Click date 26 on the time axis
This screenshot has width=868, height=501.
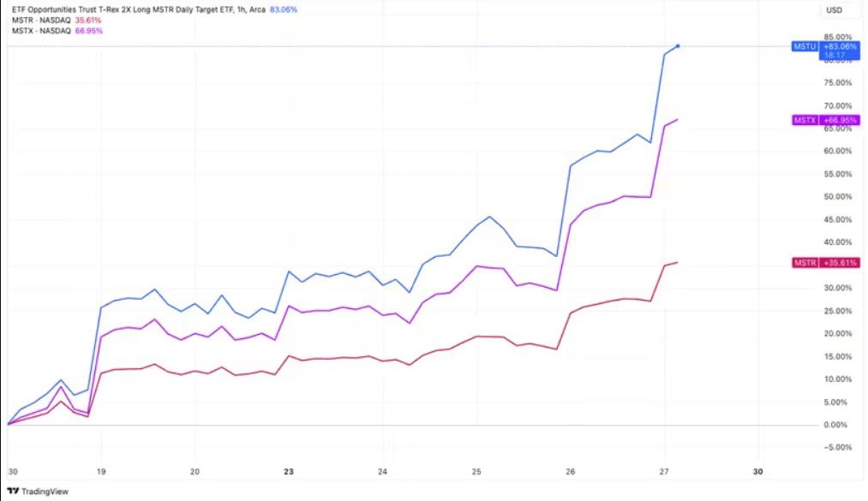pyautogui.click(x=571, y=472)
